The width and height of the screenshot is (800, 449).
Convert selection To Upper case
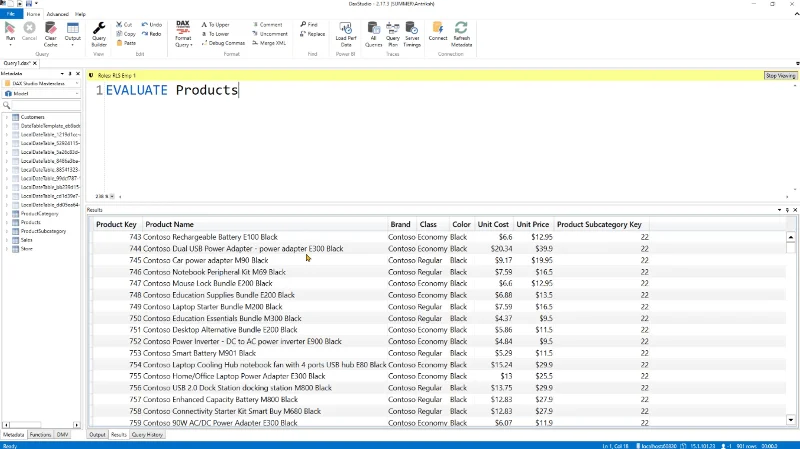point(215,24)
